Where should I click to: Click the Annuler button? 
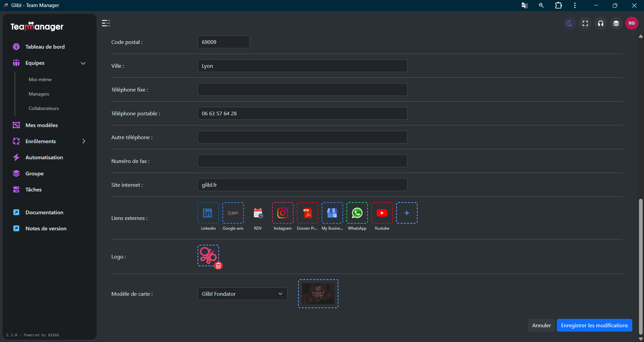541,325
